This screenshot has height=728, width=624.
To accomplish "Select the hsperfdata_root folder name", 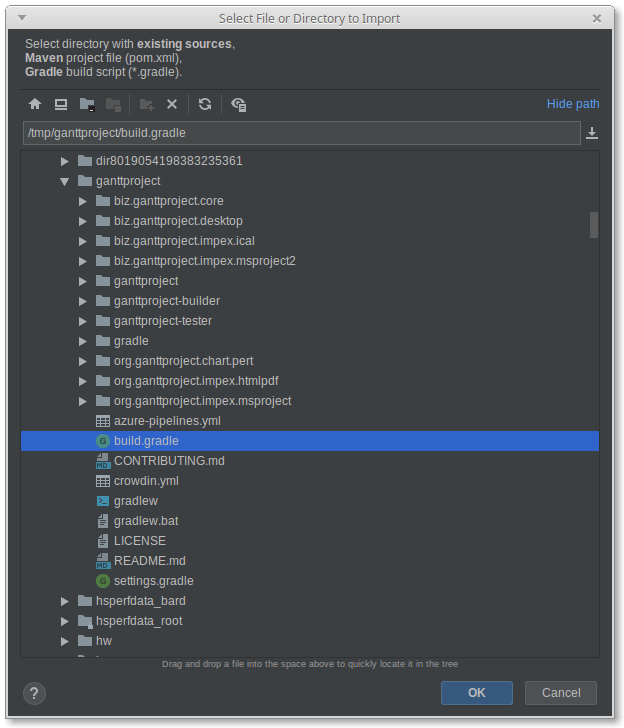I will (x=139, y=621).
